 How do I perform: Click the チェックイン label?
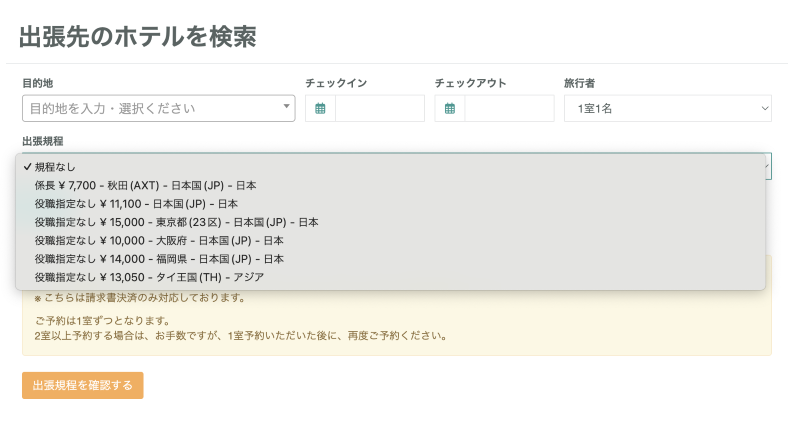tap(336, 83)
